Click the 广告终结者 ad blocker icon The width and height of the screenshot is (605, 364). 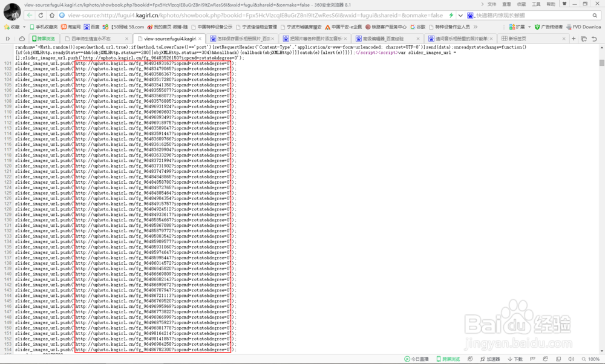[548, 27]
